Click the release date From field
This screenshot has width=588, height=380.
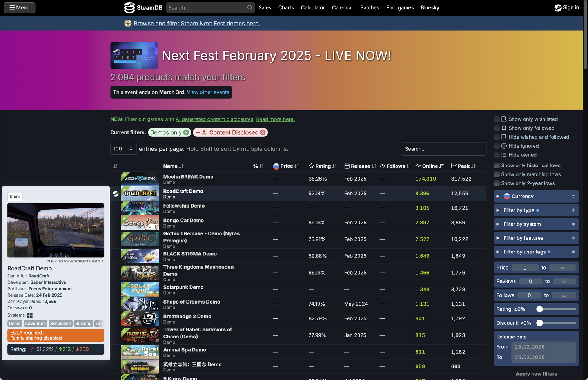pyautogui.click(x=543, y=347)
